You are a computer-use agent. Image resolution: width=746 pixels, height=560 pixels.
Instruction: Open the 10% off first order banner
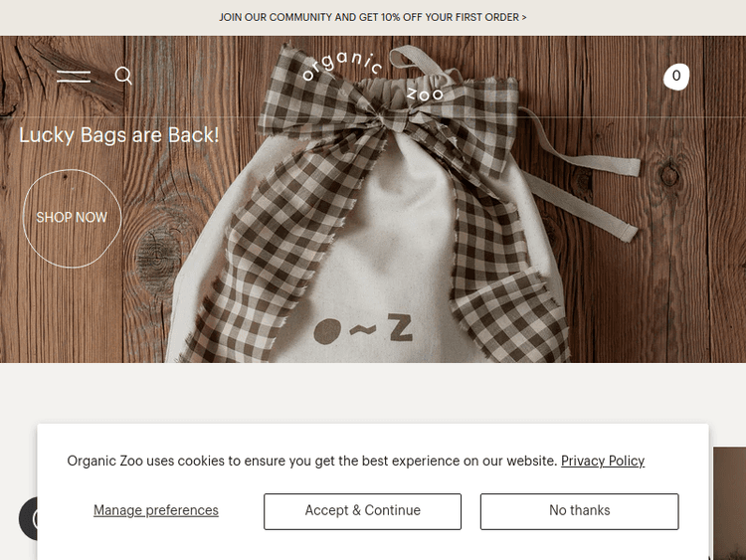pyautogui.click(x=373, y=17)
